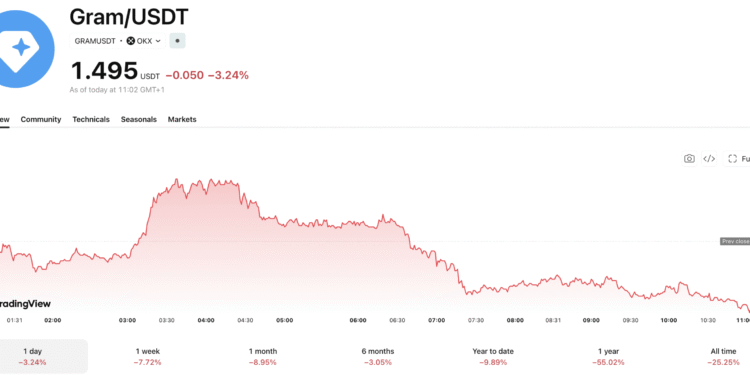Take a chart snapshot with camera icon
Viewport: 750px width, 375px height.
click(x=689, y=159)
